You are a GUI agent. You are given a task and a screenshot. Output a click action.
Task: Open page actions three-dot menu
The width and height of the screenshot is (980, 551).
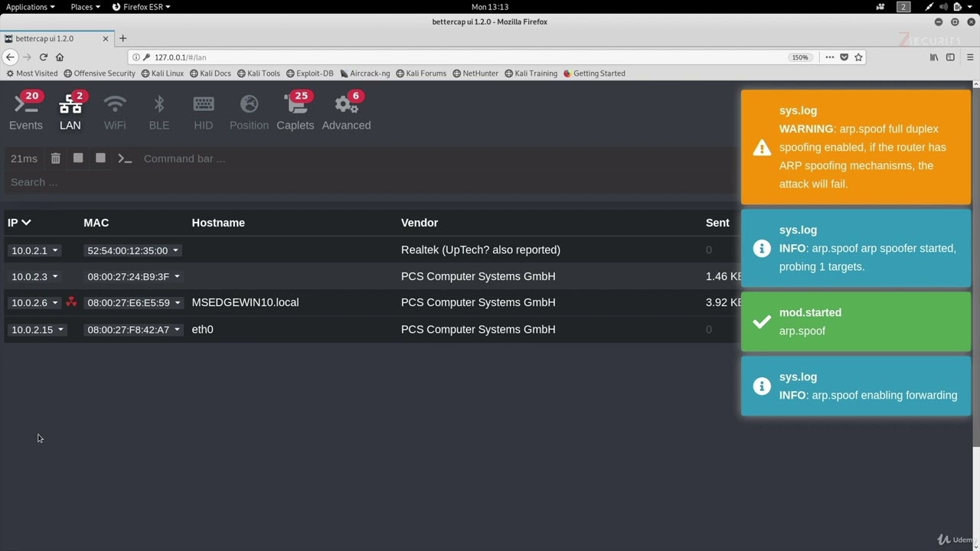(x=829, y=57)
